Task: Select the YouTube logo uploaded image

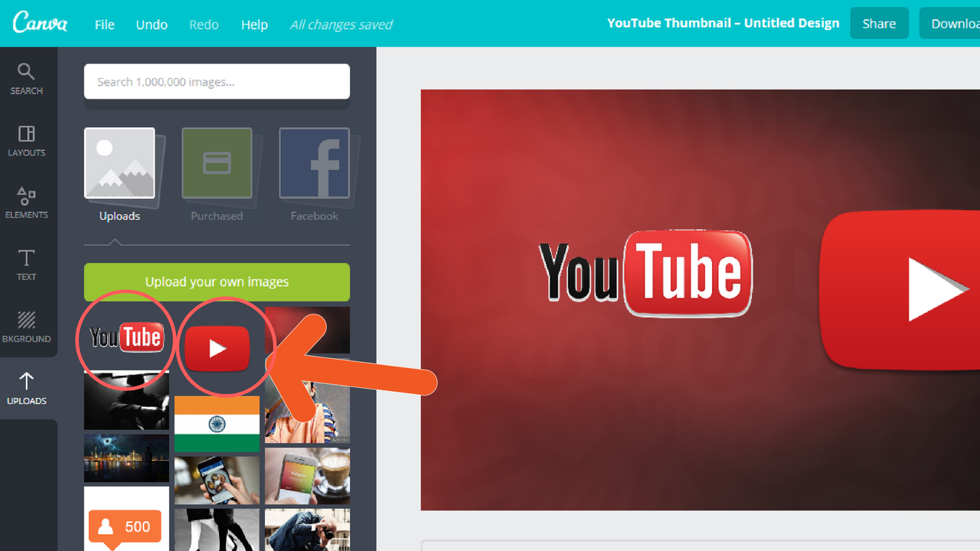Action: tap(126, 337)
